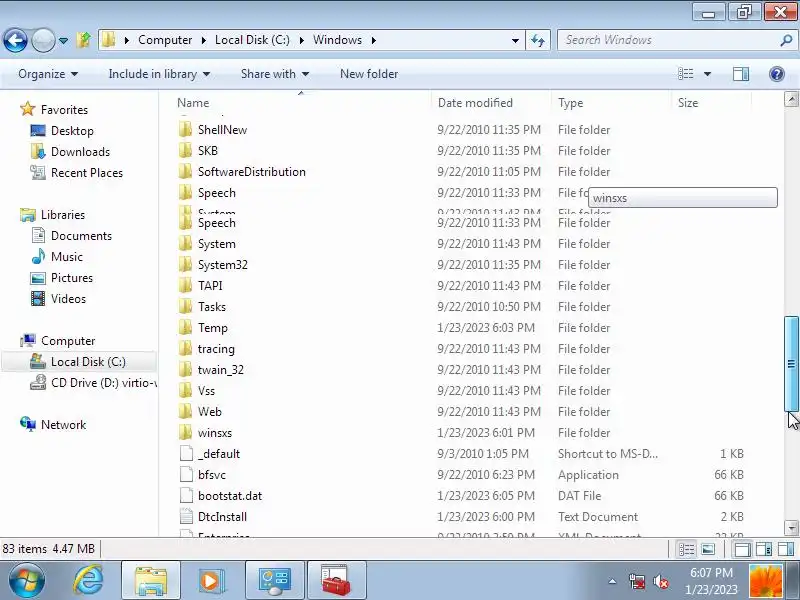Select the SoftwareDistribution folder
Screen dimensions: 800x600
point(252,171)
